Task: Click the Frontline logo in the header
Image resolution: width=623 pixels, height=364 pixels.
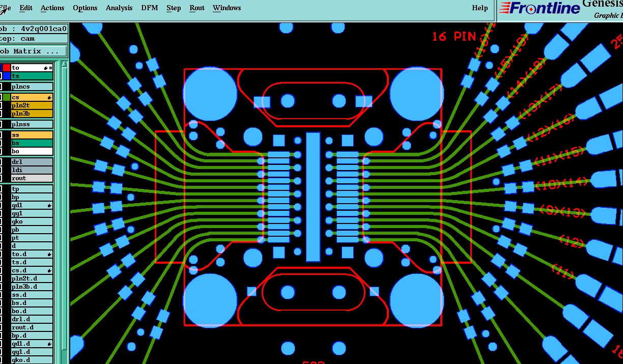Action: coord(540,8)
